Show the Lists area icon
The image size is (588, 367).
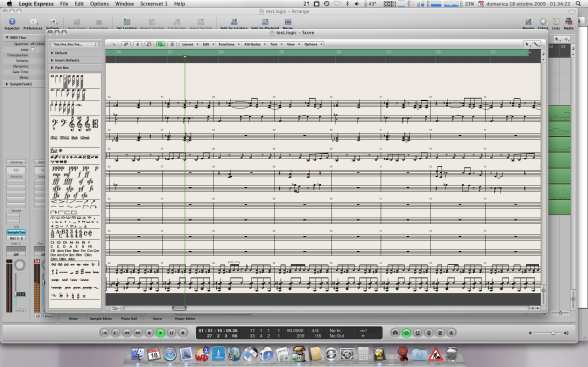click(x=556, y=23)
